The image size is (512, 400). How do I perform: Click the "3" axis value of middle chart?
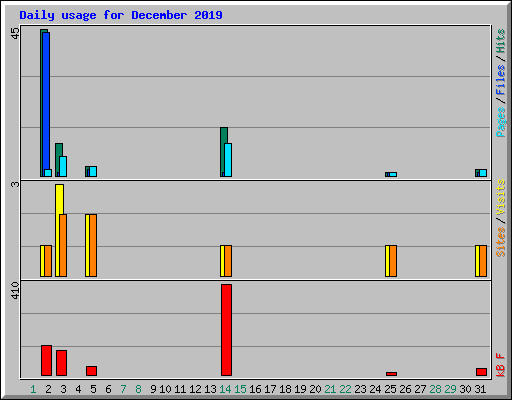point(15,184)
